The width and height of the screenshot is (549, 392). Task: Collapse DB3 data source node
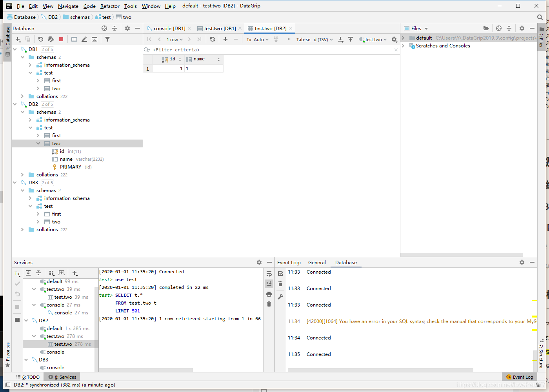(x=15, y=183)
